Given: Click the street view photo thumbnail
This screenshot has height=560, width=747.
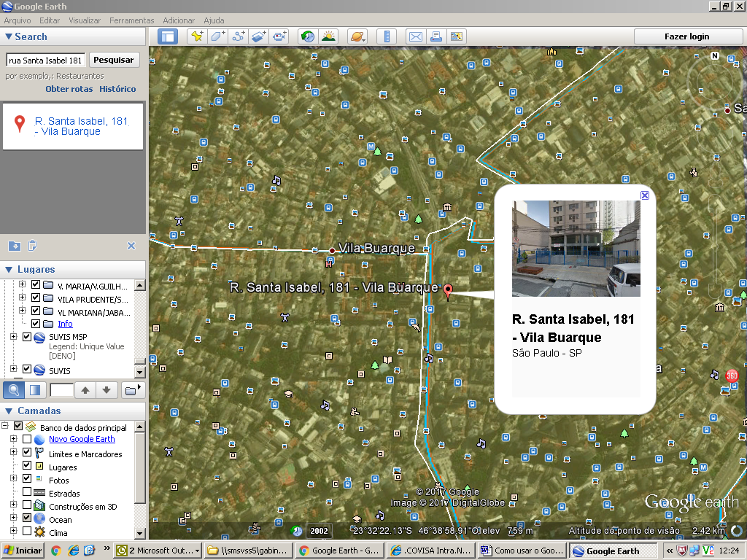Looking at the screenshot, I should pyautogui.click(x=576, y=249).
